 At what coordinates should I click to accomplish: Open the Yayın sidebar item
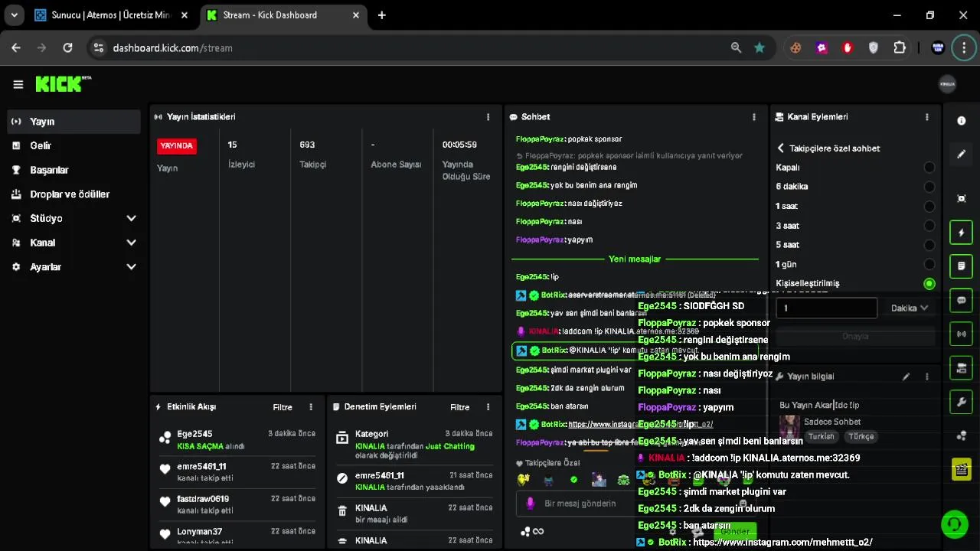coord(73,121)
